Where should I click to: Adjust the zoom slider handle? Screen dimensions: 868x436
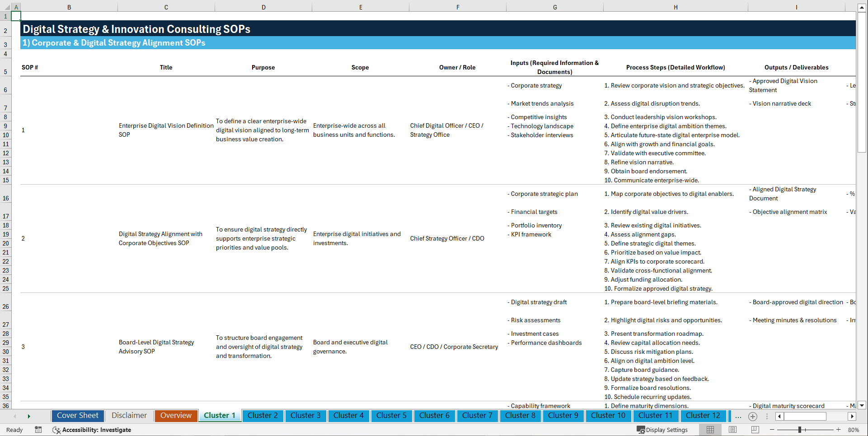tap(800, 430)
